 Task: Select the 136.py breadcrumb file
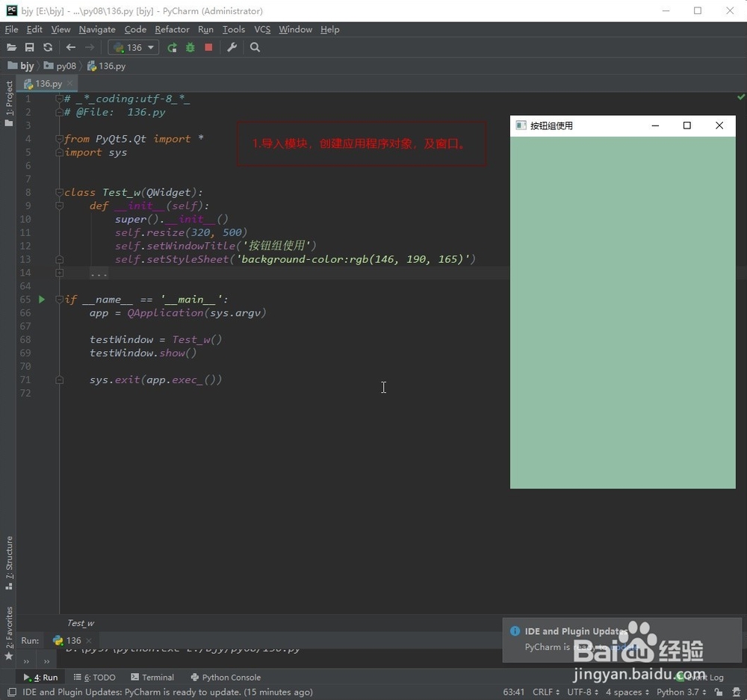pos(106,66)
